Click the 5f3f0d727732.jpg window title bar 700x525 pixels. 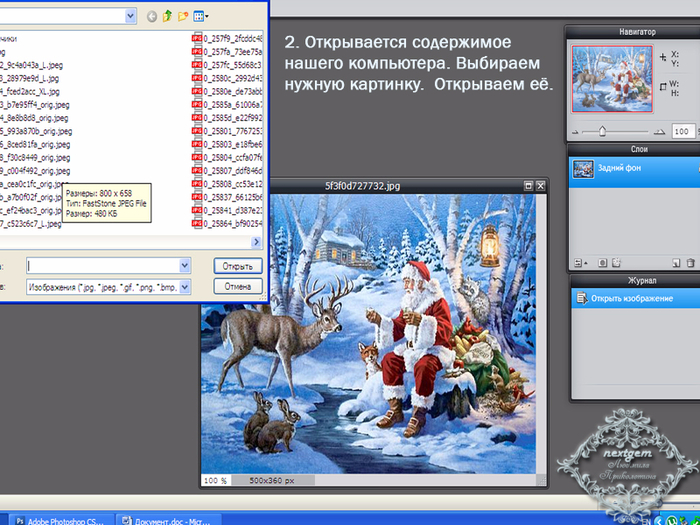coord(362,186)
